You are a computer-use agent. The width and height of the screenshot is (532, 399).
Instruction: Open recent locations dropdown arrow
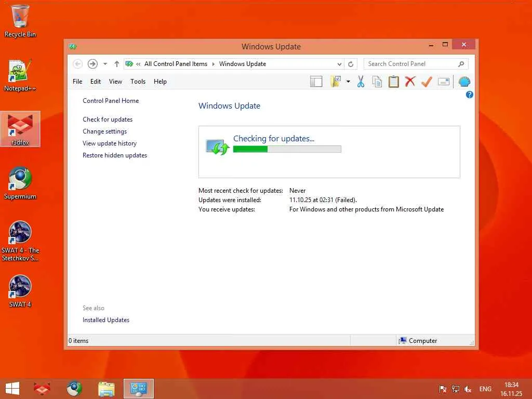[x=105, y=64]
